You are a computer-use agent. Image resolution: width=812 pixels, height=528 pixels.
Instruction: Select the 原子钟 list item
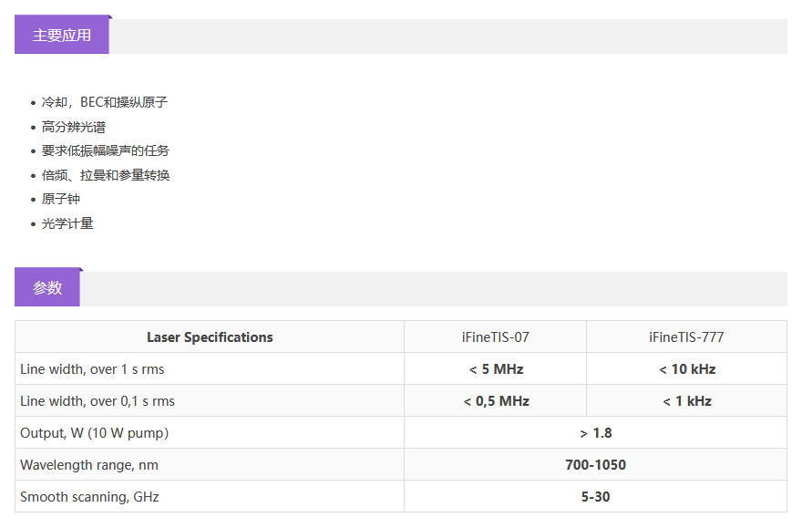click(61, 199)
